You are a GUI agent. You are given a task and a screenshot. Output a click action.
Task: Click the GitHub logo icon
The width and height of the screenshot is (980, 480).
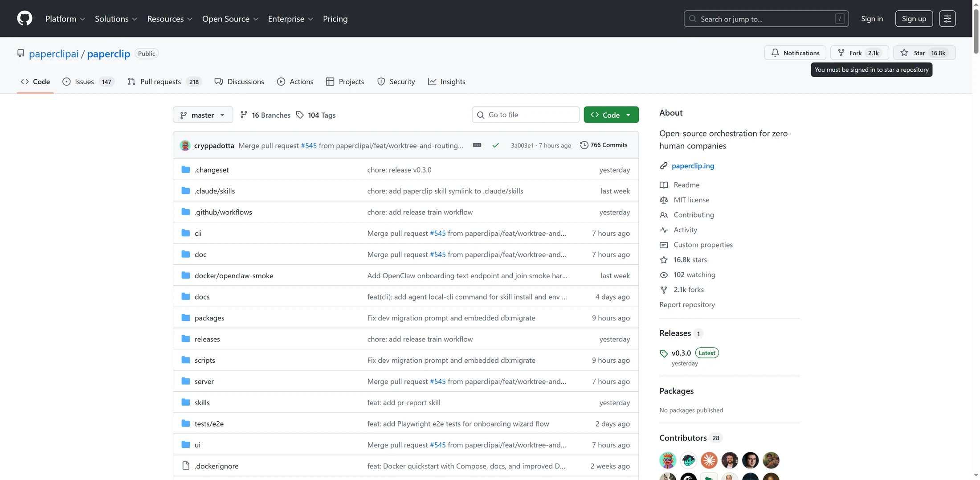(24, 18)
